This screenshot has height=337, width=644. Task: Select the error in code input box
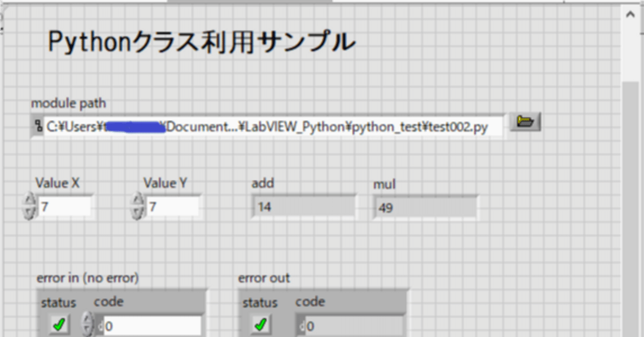click(x=151, y=326)
